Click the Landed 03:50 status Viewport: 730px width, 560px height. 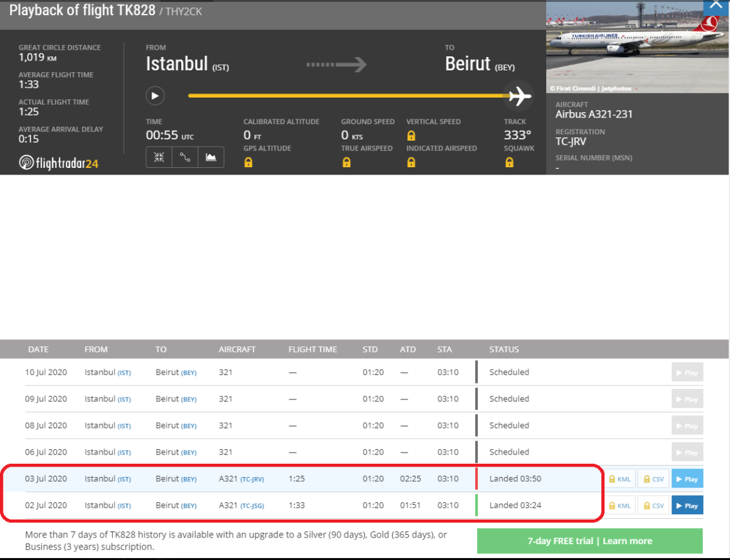(516, 478)
